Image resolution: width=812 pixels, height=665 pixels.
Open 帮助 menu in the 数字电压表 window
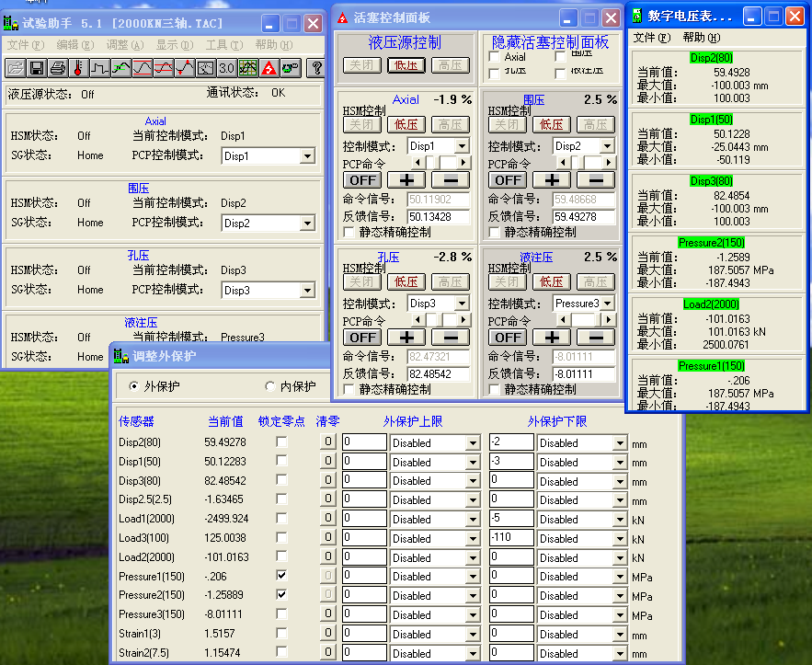click(701, 38)
